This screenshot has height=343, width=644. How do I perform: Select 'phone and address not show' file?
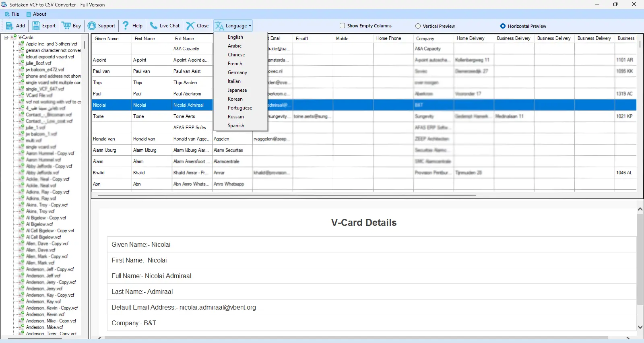53,76
